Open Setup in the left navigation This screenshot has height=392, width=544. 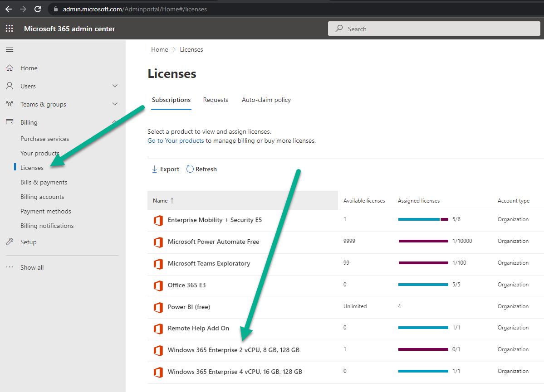[x=29, y=242]
